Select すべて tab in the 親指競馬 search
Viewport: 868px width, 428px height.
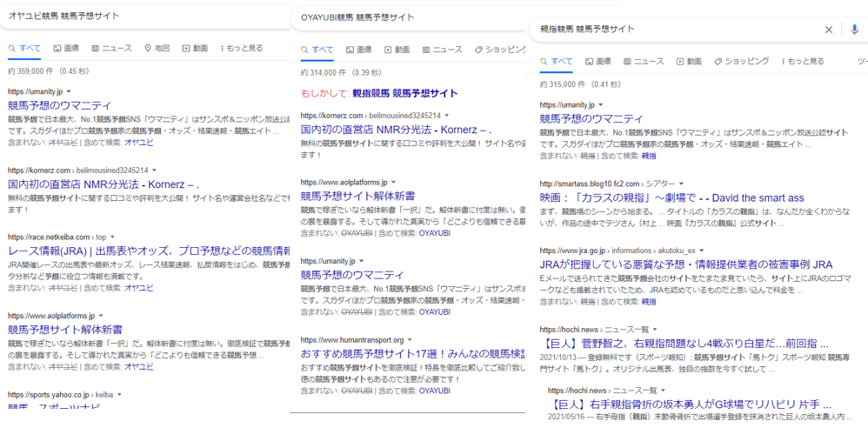click(x=557, y=62)
